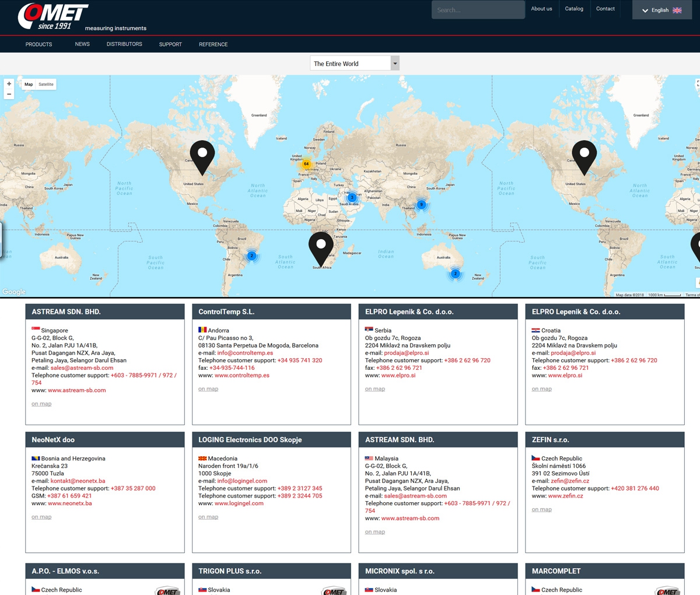Click the ZEFIN s.r.o. card heading
Screen dimensions: 700x595
(551, 440)
